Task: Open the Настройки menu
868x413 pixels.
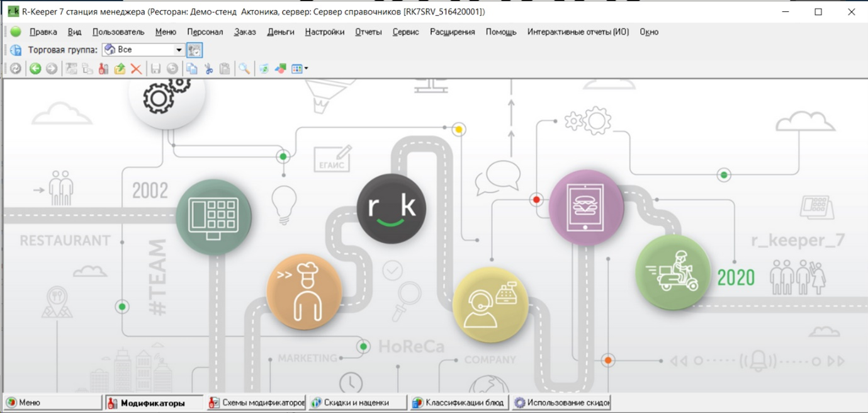Action: point(324,32)
